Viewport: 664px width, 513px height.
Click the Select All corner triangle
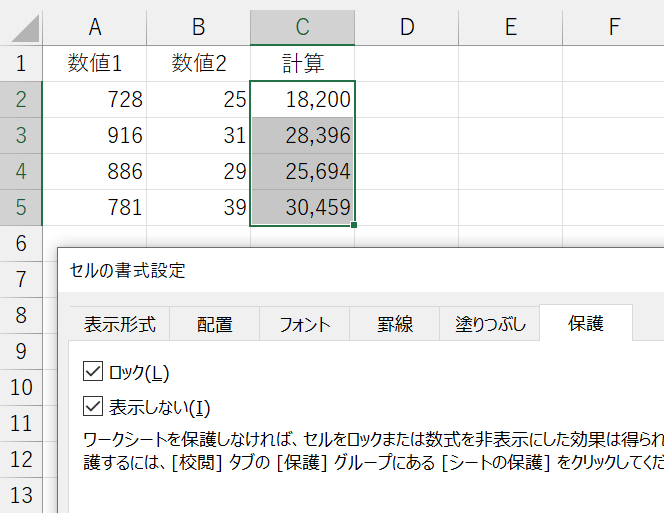click(x=26, y=29)
